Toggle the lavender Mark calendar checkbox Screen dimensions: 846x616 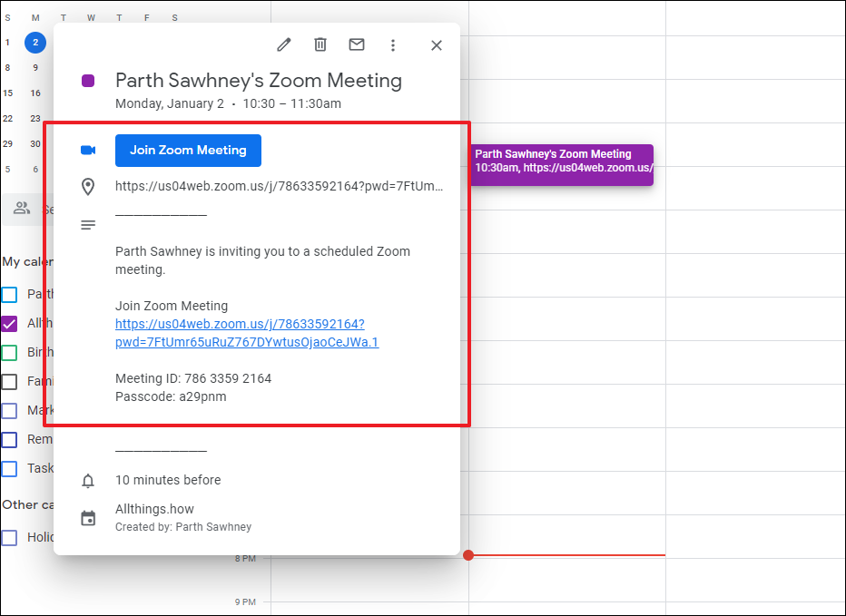9,411
